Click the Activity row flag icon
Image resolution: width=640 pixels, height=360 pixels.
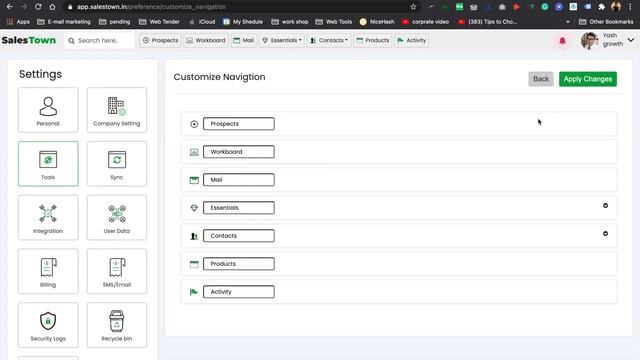point(194,292)
